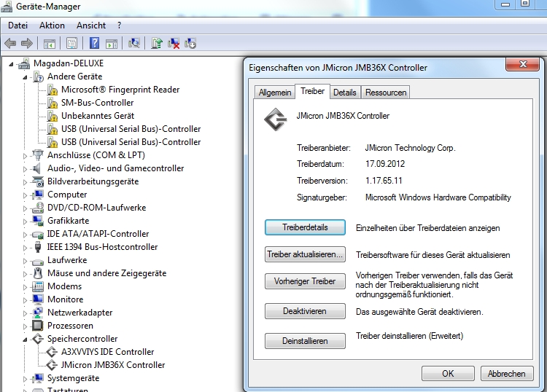Click the DVD/CD-ROM-Laufwerke drive icon

(x=38, y=208)
